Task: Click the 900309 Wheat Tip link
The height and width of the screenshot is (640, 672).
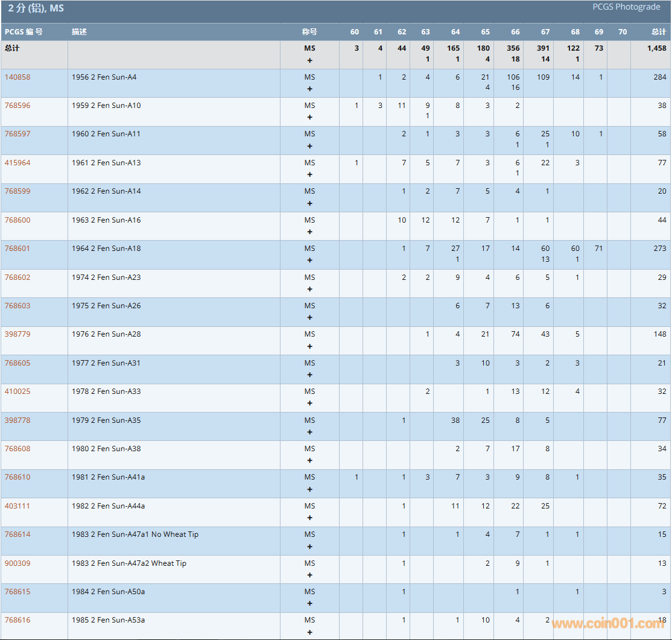Action: 17,563
